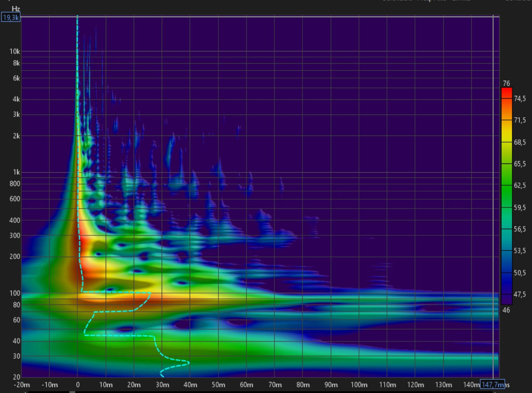
Task: Click the white vertical time cursor line
Action: (x=493, y=194)
